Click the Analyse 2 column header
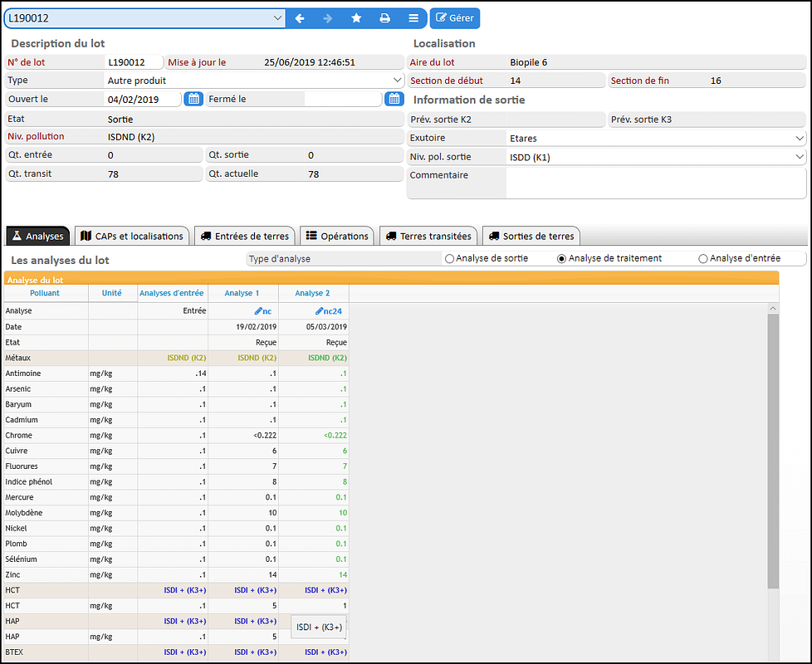 click(x=312, y=293)
